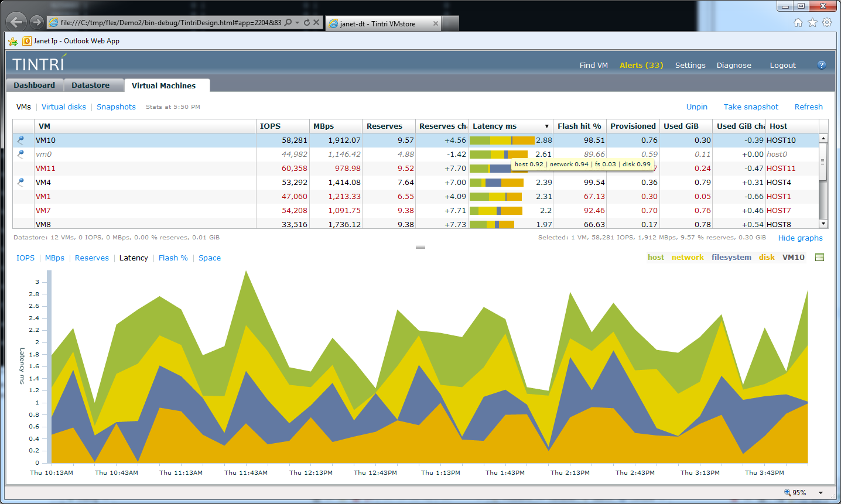Viewport: 841px width, 504px height.
Task: Select the VMs sub-view
Action: click(23, 107)
